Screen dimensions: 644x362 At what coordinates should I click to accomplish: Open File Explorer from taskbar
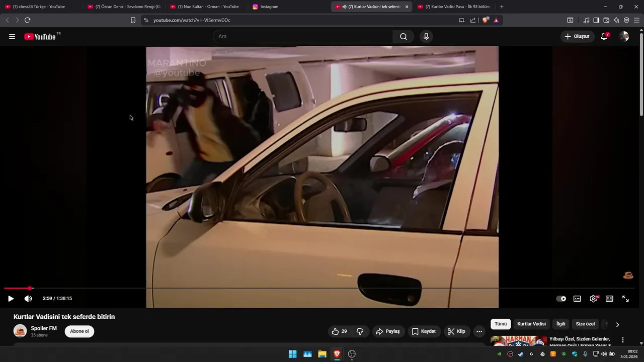pyautogui.click(x=322, y=354)
